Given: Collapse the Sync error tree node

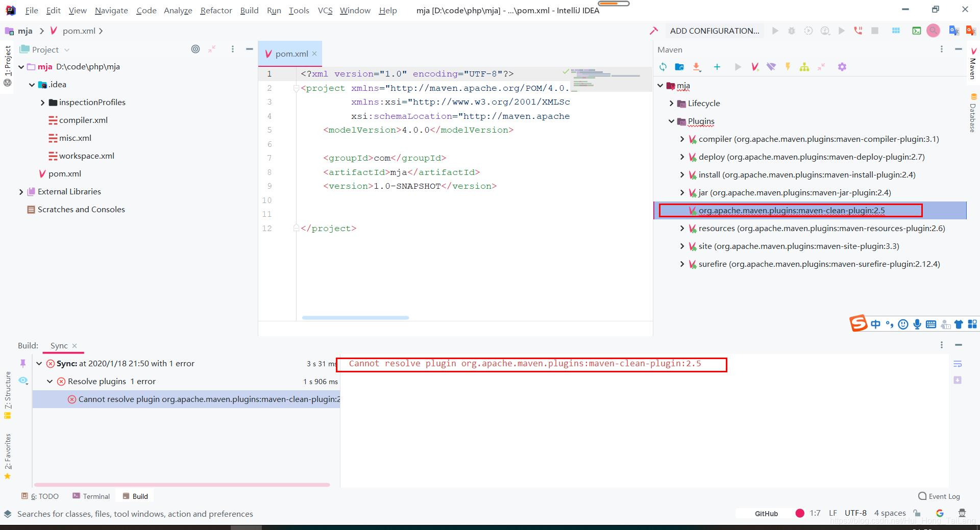Looking at the screenshot, I should [x=39, y=364].
